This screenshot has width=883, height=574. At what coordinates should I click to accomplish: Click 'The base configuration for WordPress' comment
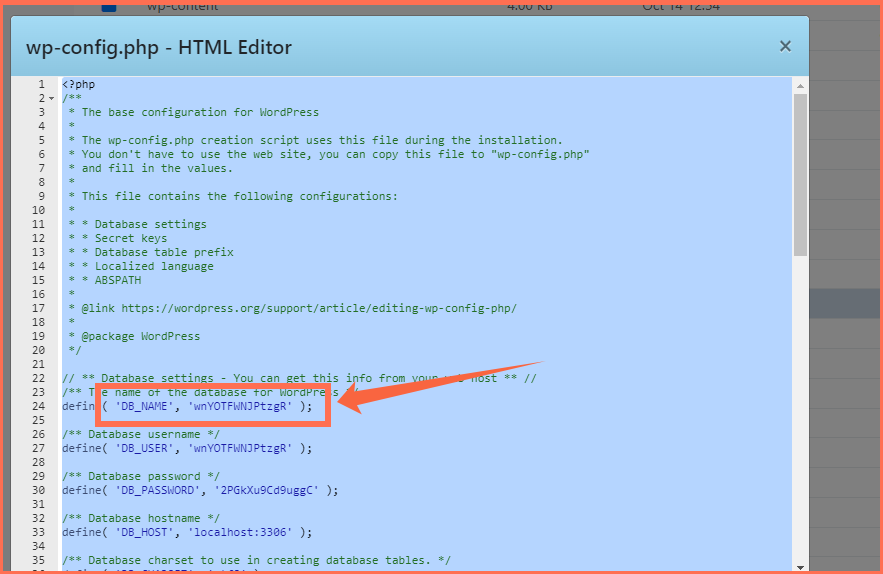(200, 112)
